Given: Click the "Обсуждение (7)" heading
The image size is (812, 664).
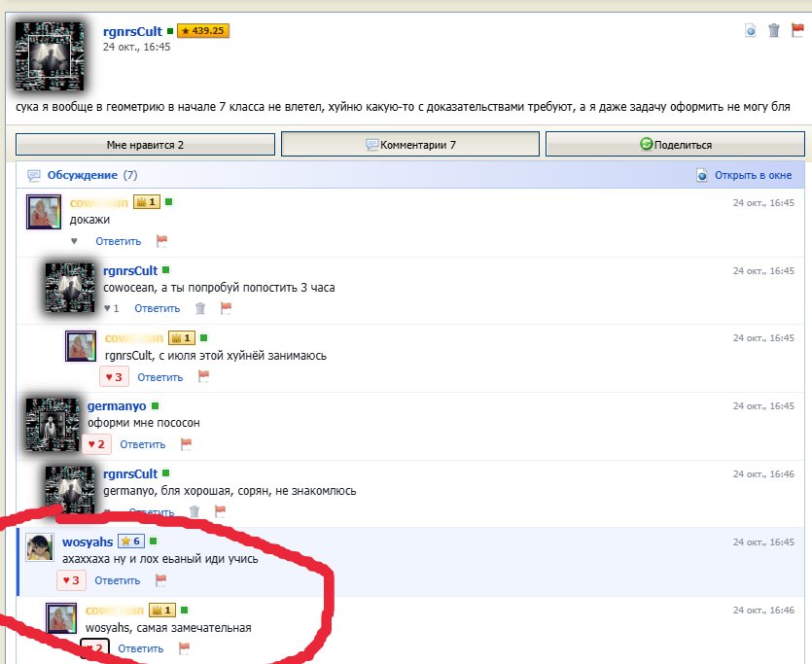Looking at the screenshot, I should pos(92,175).
